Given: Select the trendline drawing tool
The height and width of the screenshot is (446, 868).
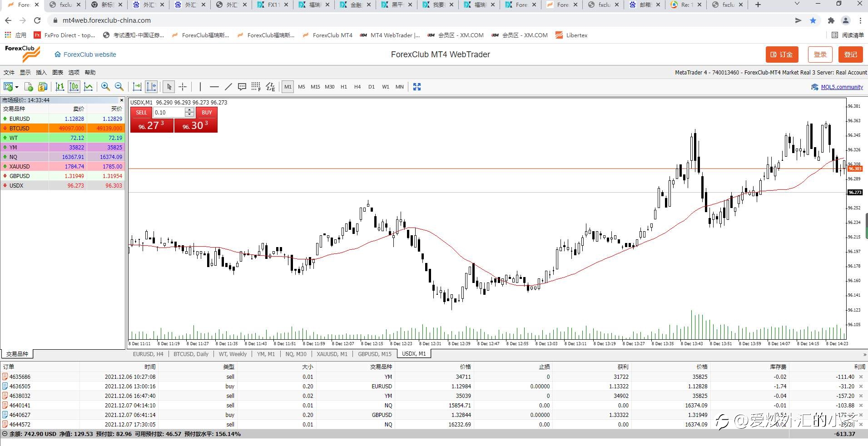Looking at the screenshot, I should point(228,87).
